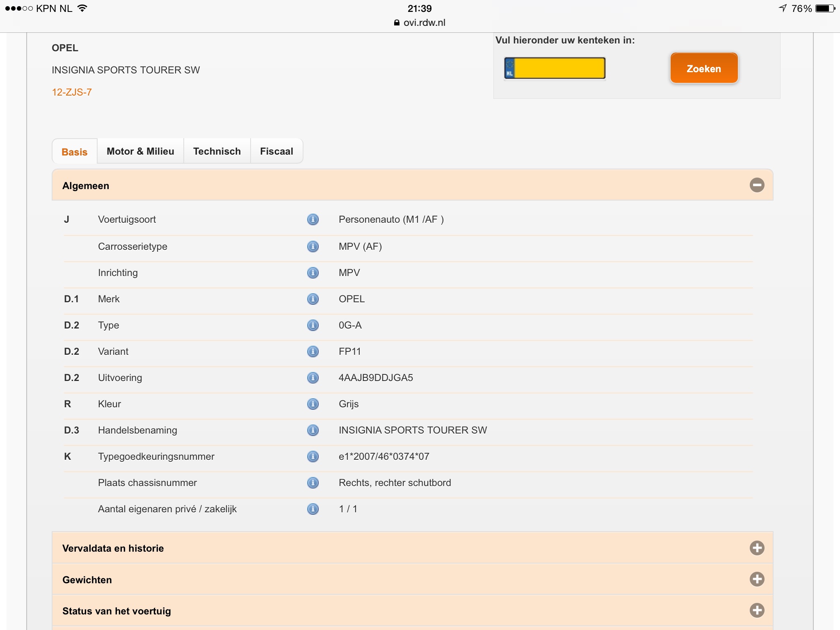Image resolution: width=840 pixels, height=630 pixels.
Task: Select value 'MPV (AF)'
Action: pyautogui.click(x=360, y=247)
